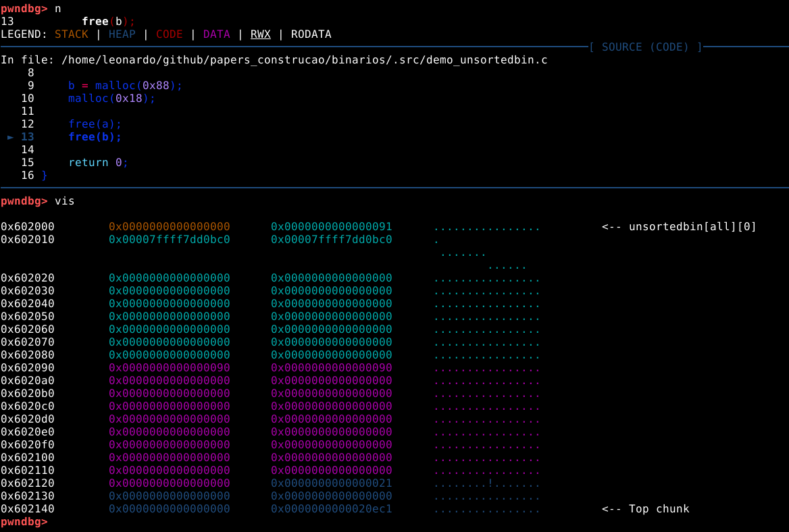Click the RODATA legend label

click(x=311, y=34)
